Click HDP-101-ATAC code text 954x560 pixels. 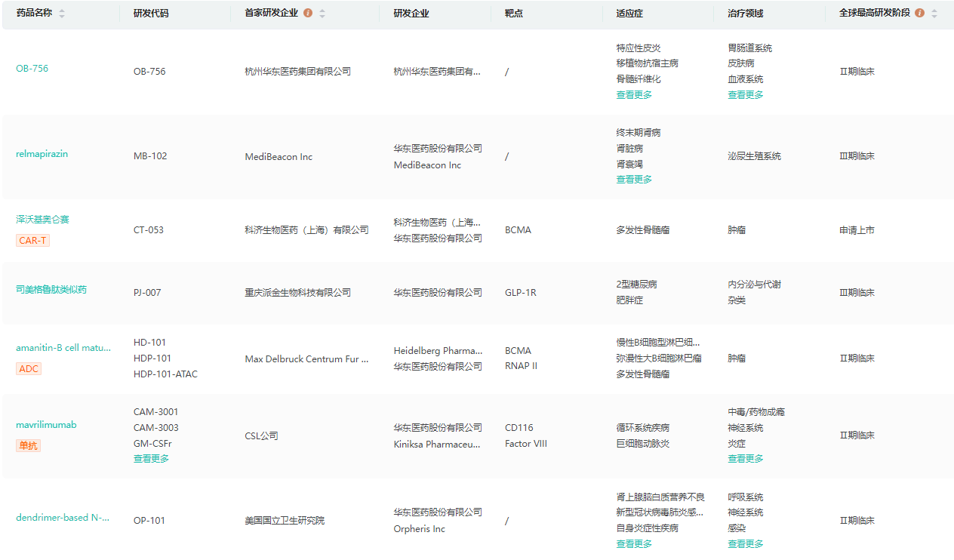tap(165, 374)
